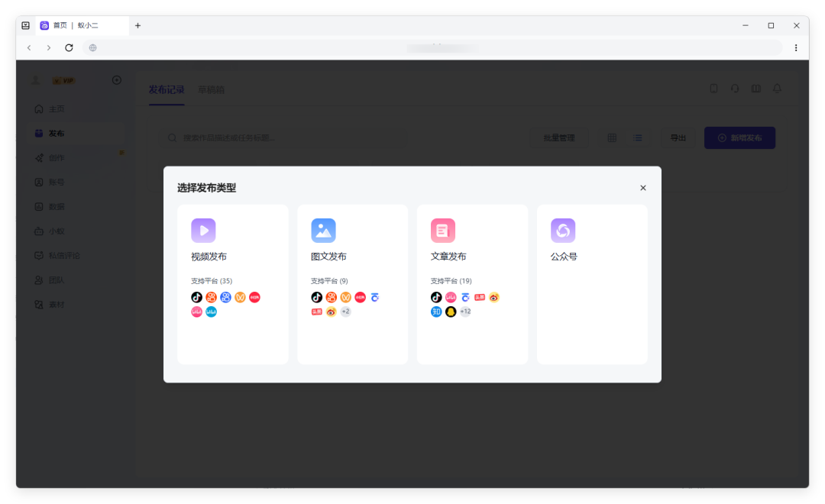
Task: Open 创作 in the sidebar
Action: (77, 158)
